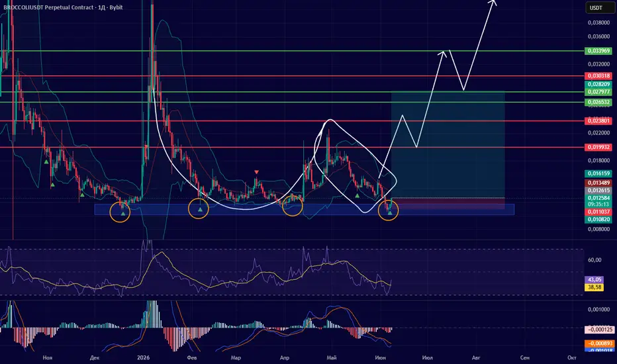Image resolution: width=617 pixels, height=364 pixels.
Task: Select the green 0,027977 price label
Action: pyautogui.click(x=598, y=92)
